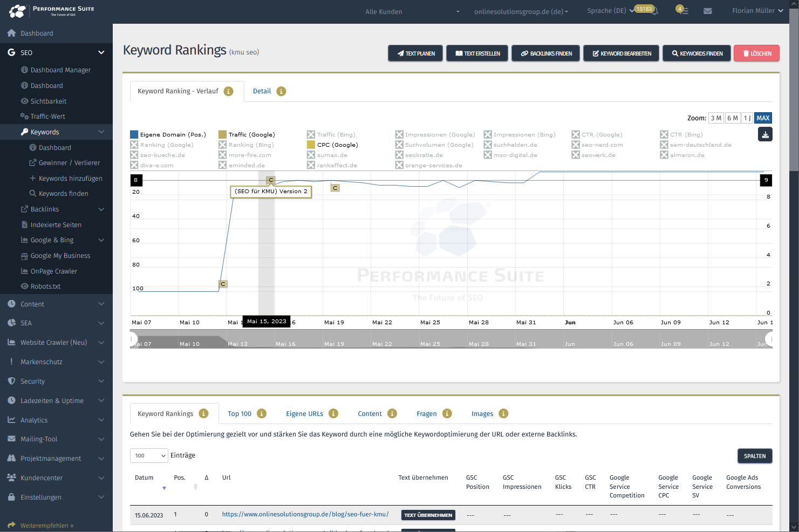This screenshot has width=799, height=532.
Task: Set chart zoom to 3 M
Action: point(716,118)
